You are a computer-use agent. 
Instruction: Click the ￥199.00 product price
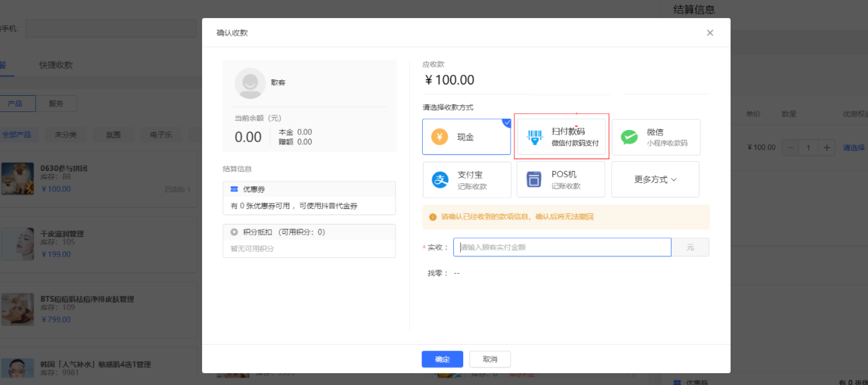tap(56, 254)
